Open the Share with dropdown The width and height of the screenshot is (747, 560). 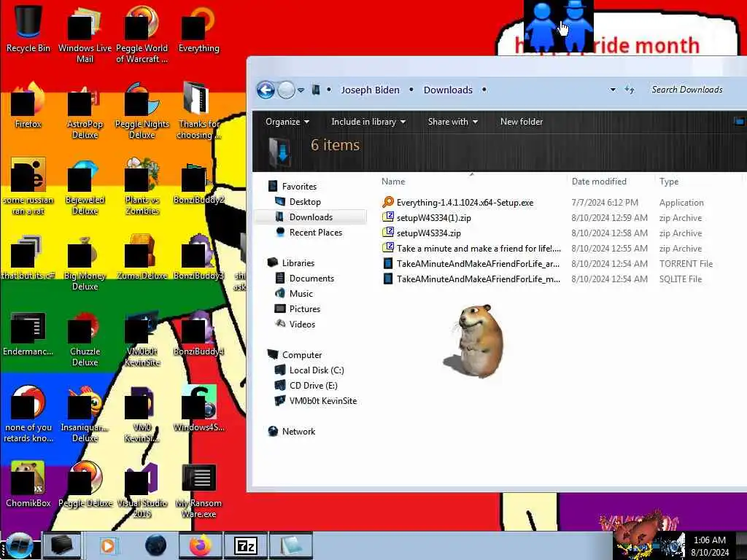click(x=452, y=122)
